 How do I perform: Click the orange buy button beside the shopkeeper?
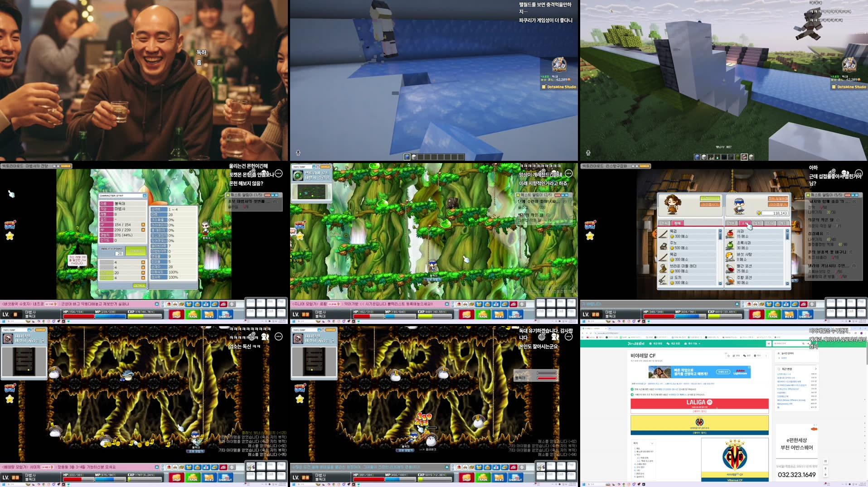pyautogui.click(x=710, y=204)
